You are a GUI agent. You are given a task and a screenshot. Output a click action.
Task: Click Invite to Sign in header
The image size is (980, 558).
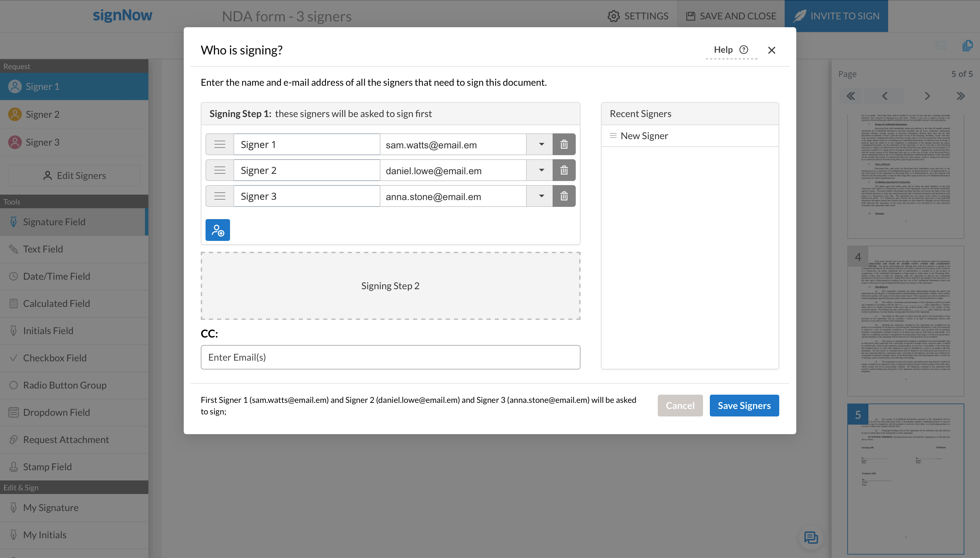(x=836, y=16)
